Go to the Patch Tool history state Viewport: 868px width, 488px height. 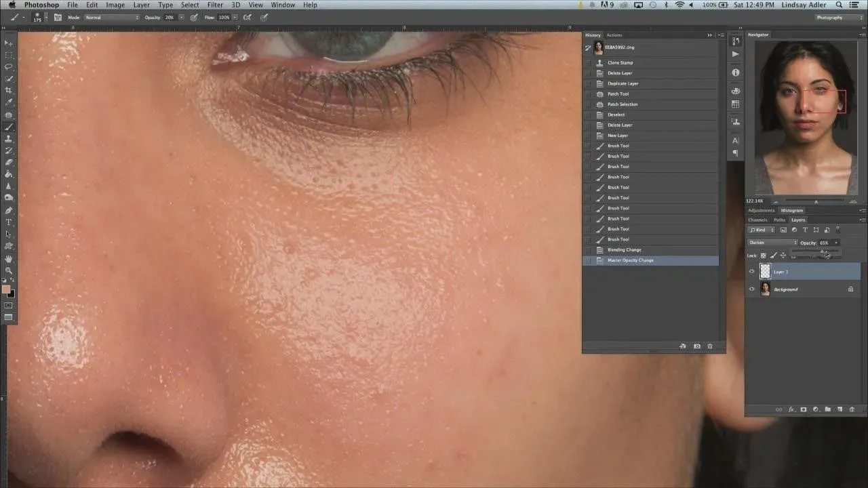[x=618, y=94]
